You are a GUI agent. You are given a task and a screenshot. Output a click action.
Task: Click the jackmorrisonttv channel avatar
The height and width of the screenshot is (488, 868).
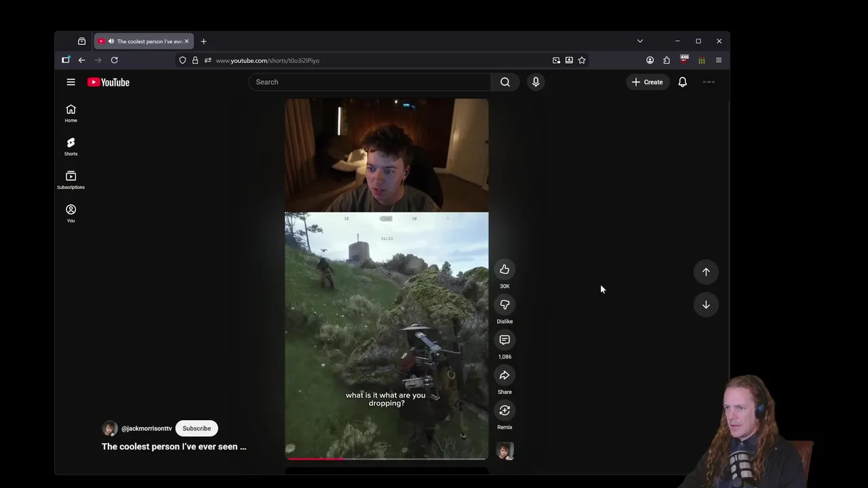pyautogui.click(x=109, y=428)
